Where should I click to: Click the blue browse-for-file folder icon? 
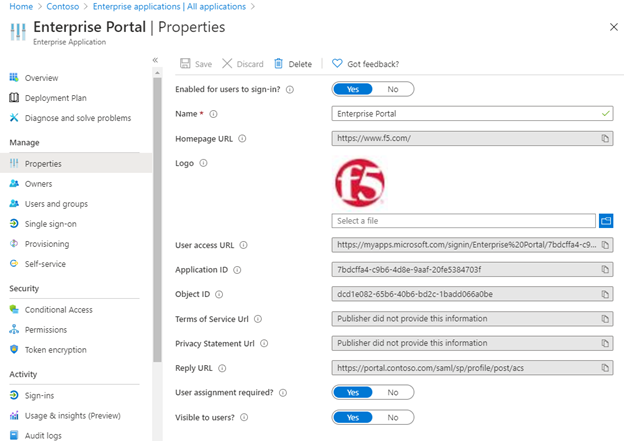[606, 220]
